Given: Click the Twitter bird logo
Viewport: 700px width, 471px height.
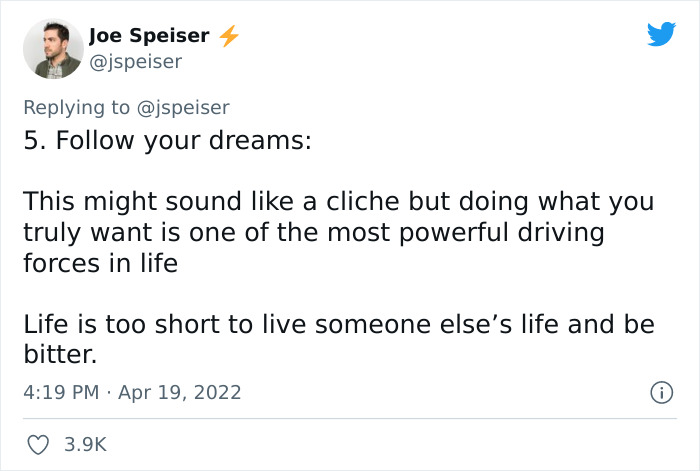Looking at the screenshot, I should [x=661, y=34].
